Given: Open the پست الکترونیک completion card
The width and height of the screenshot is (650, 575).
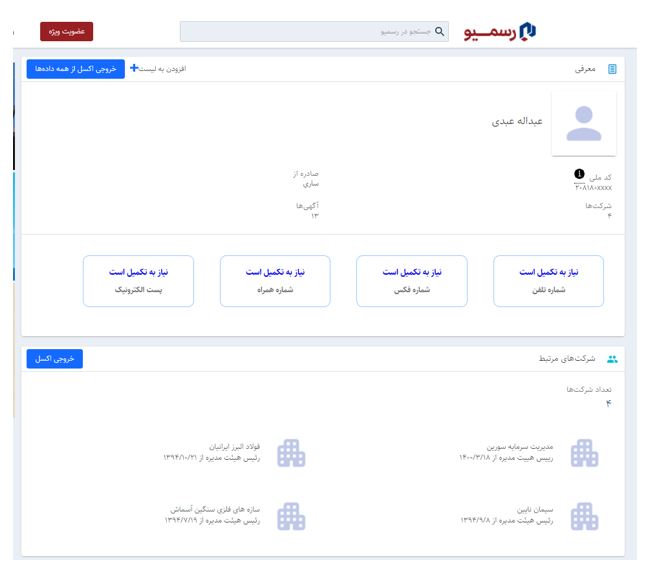Looking at the screenshot, I should 138,281.
